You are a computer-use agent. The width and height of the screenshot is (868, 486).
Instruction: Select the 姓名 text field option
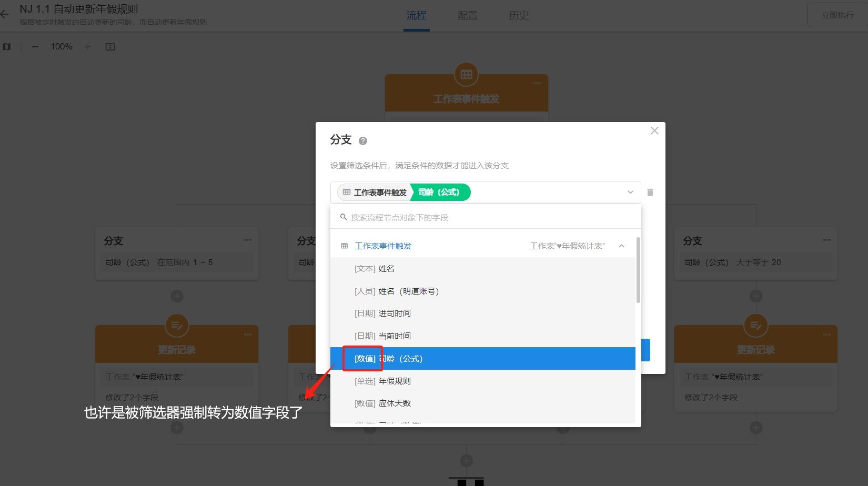tap(386, 269)
